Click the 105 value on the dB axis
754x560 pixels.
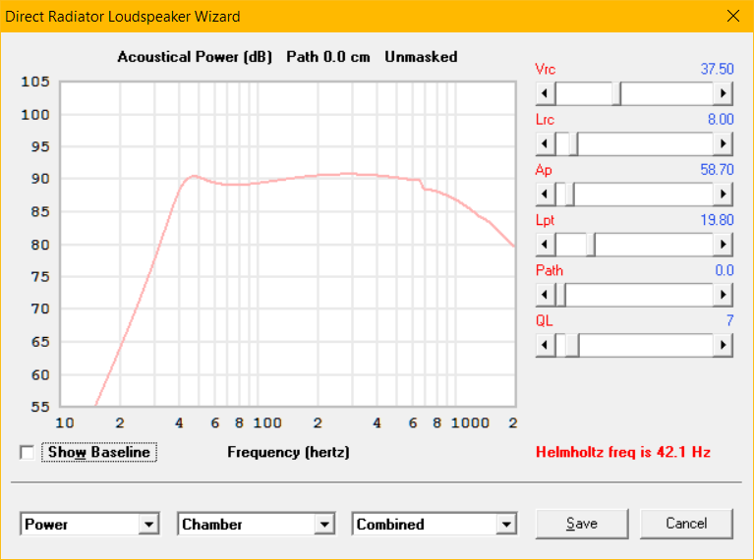[35, 82]
